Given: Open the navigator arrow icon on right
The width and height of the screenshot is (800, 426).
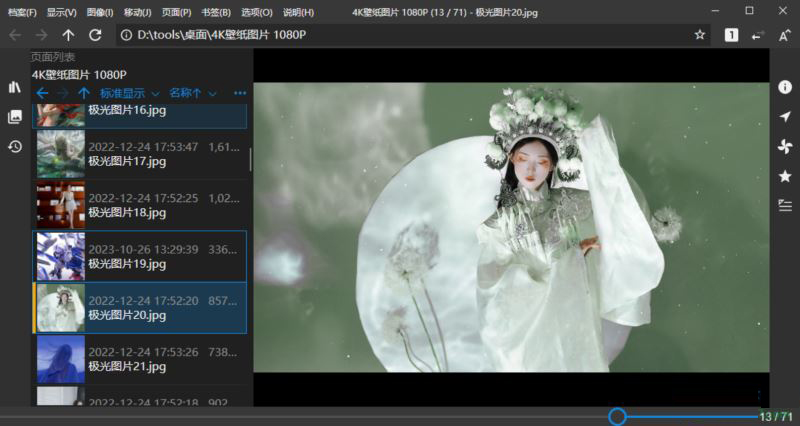Looking at the screenshot, I should coord(785,117).
